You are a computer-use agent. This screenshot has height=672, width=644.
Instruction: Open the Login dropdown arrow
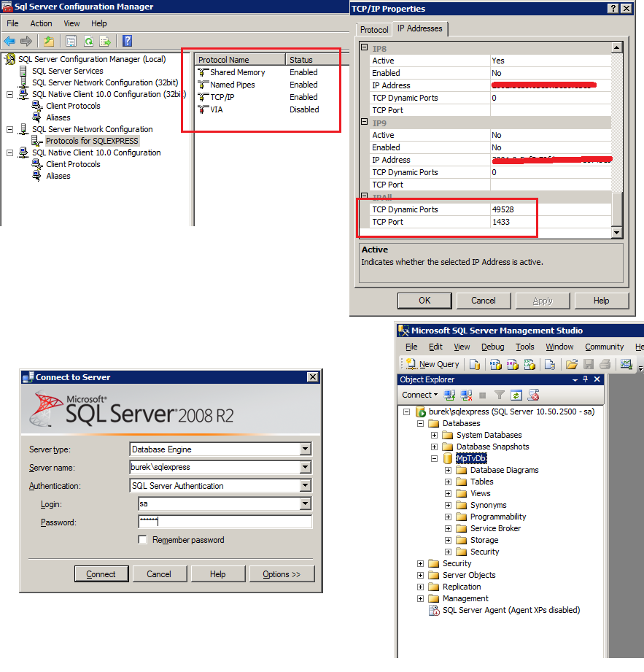point(305,503)
